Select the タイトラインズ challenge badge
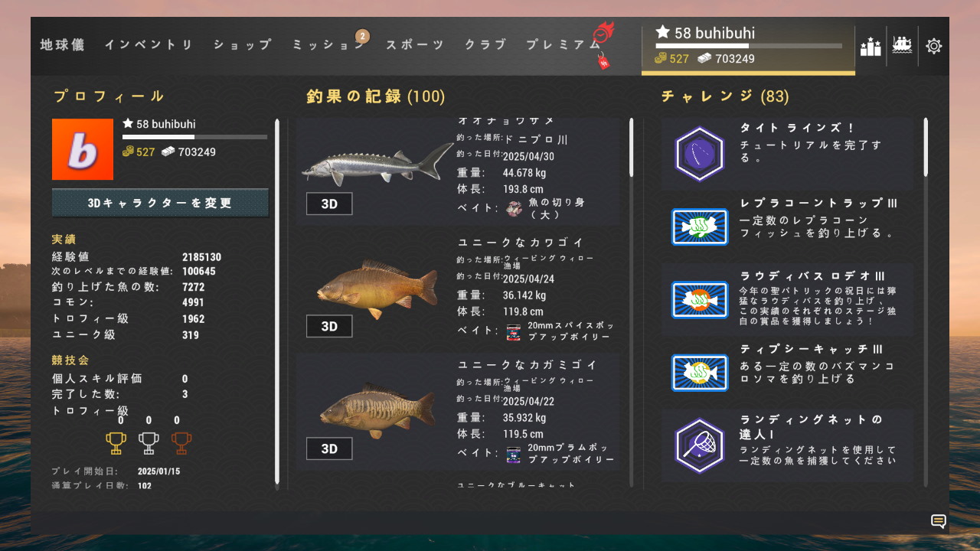The width and height of the screenshot is (980, 551). (699, 153)
